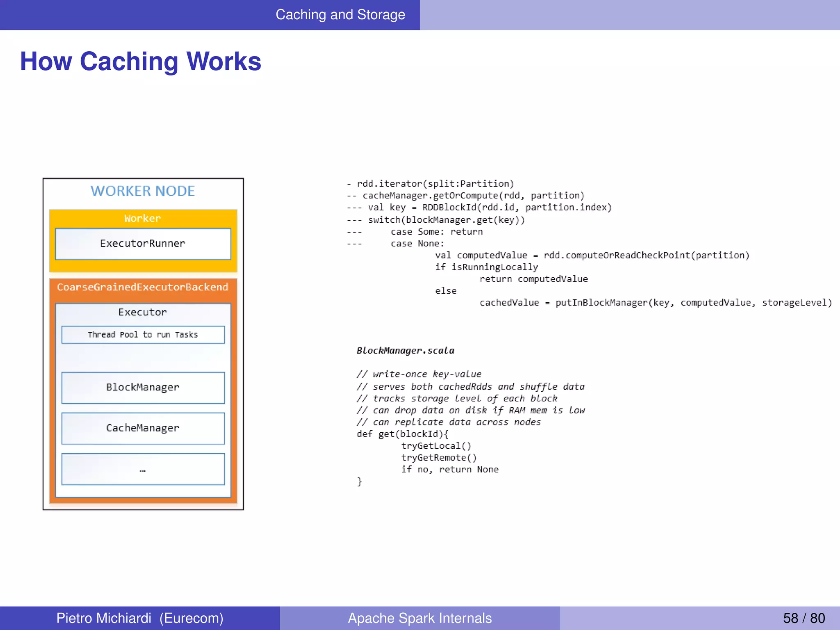Click the 58 / 80 page number
This screenshot has height=630, width=840.
[x=803, y=618]
